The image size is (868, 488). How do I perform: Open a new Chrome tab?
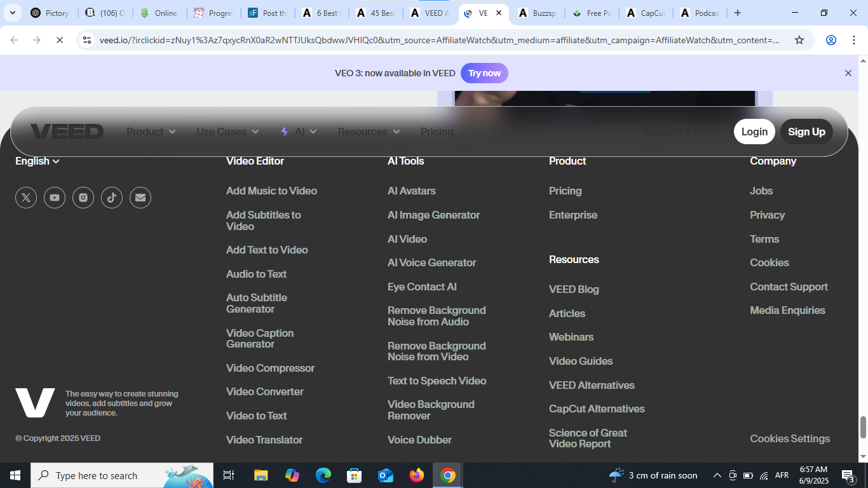pos(737,13)
